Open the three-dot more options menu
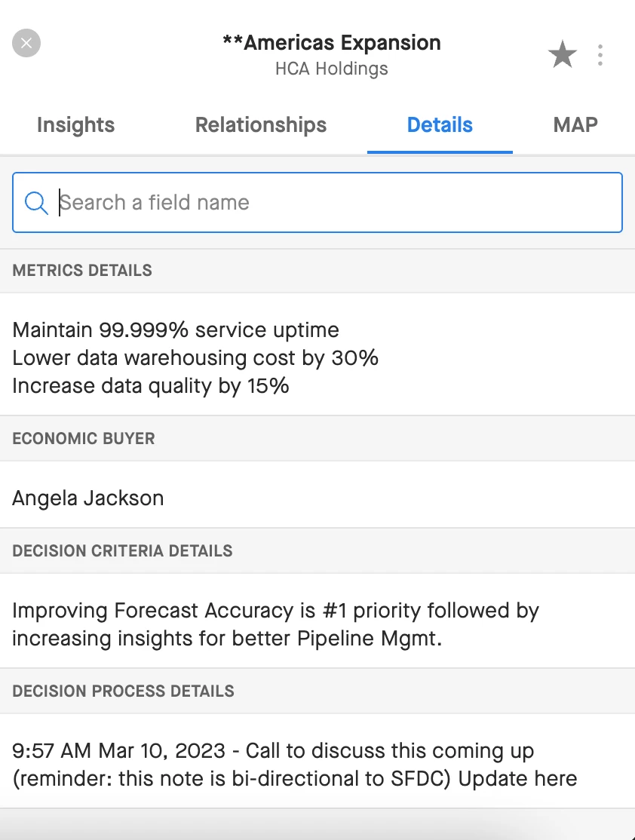Viewport: 635px width, 840px height. 600,55
